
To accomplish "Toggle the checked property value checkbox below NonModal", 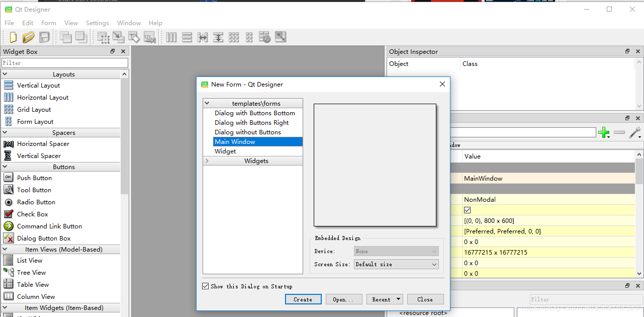I will tap(468, 210).
